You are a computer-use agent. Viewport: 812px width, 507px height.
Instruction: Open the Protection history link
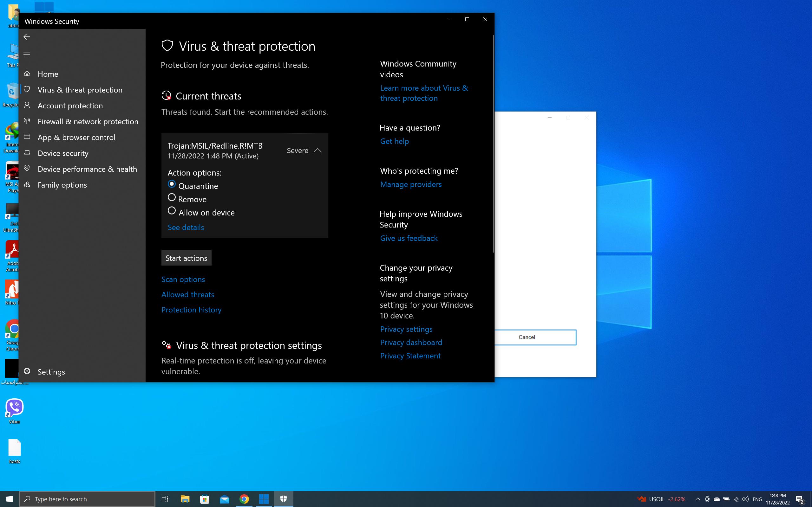[191, 310]
